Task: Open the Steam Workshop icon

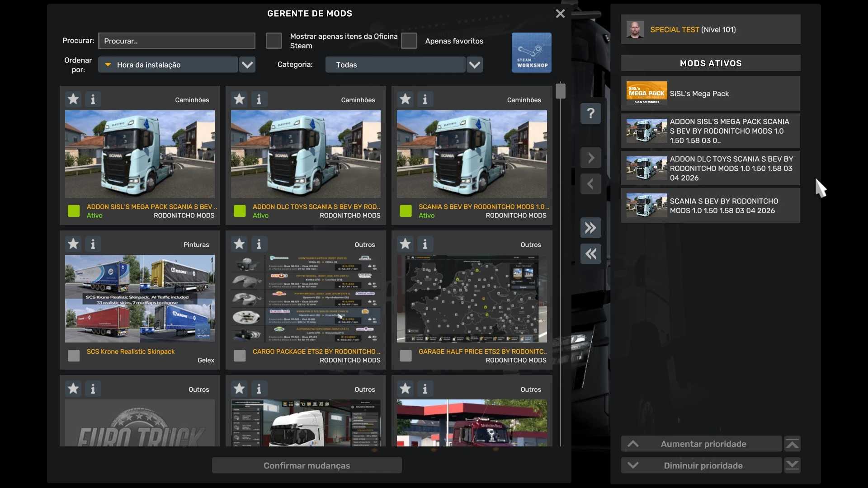Action: click(x=531, y=52)
